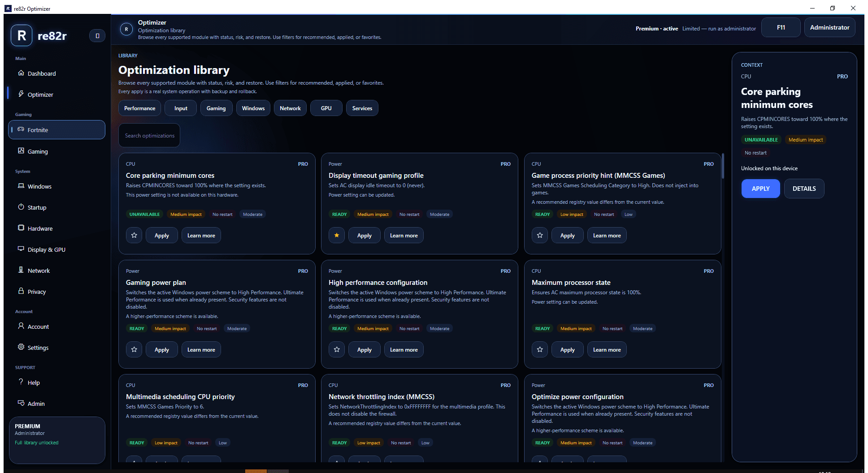Learn more about High performance configuration

[x=404, y=349]
